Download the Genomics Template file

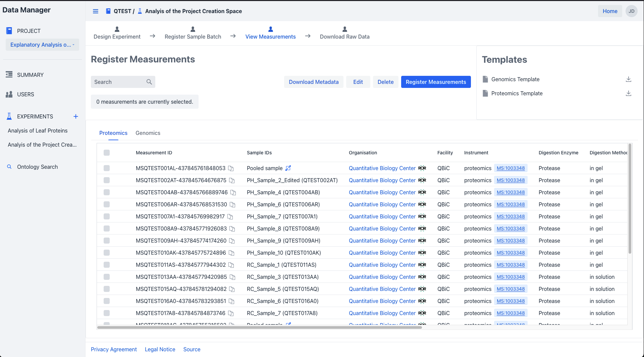628,79
